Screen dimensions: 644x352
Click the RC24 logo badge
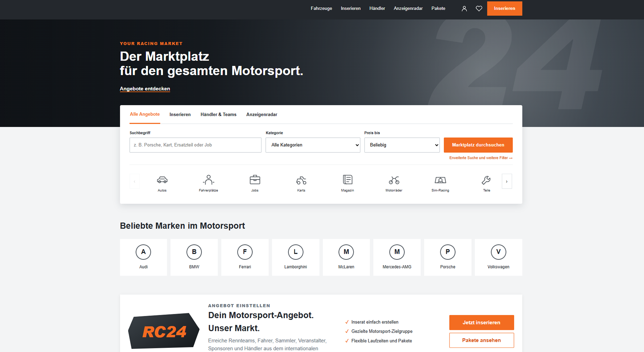coord(164,331)
